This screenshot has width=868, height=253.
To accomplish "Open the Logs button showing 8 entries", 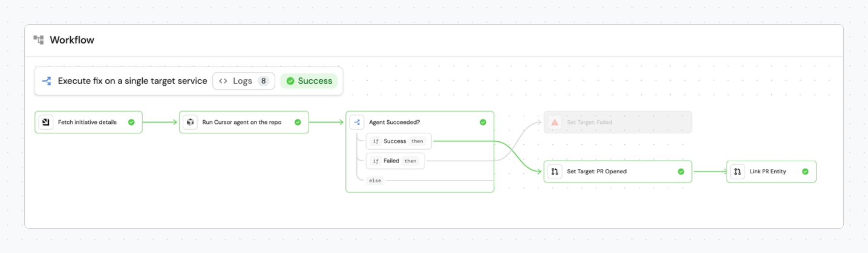I will [244, 81].
